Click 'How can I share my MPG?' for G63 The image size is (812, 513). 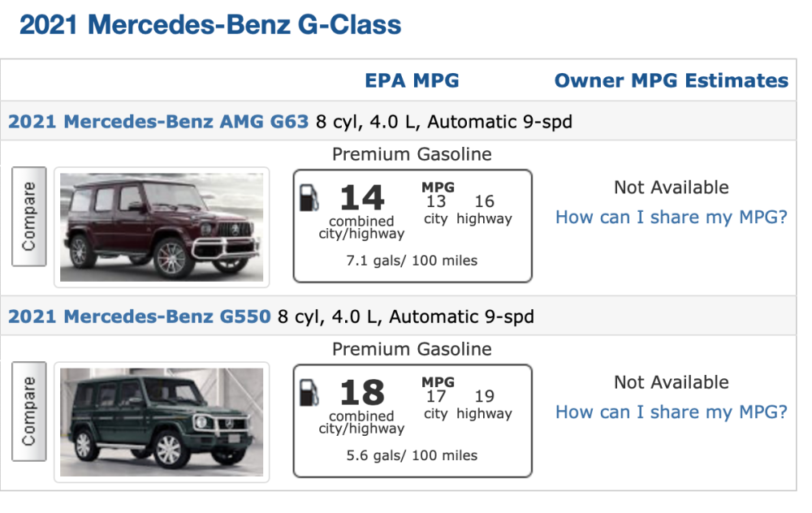672,218
